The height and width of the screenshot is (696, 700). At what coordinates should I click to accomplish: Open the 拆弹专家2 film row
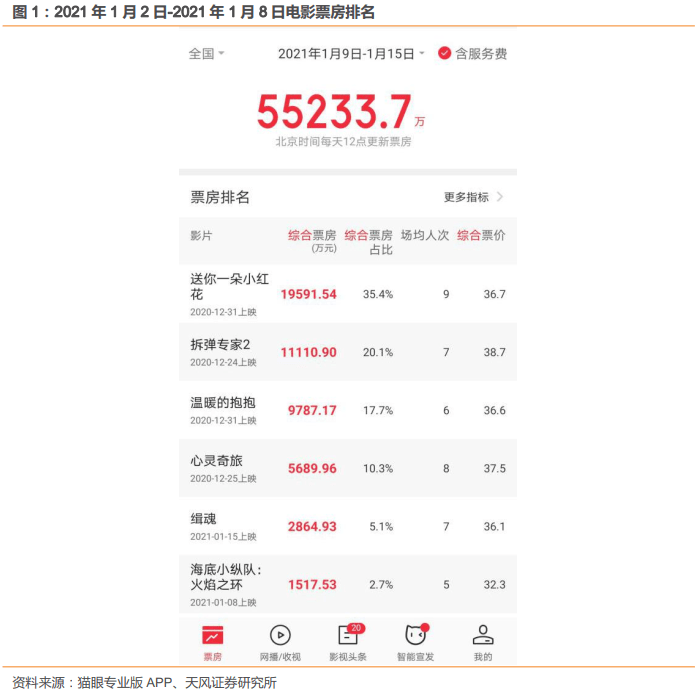point(348,352)
